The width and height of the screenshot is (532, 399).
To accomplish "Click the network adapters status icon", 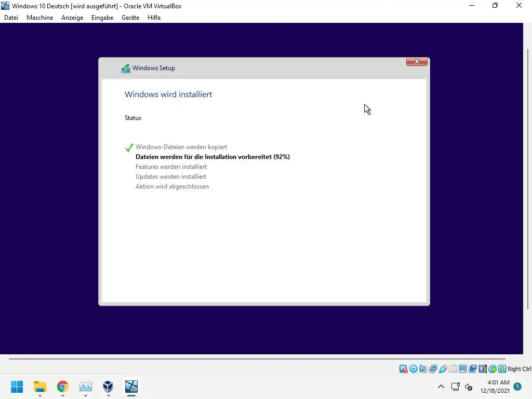I will [x=433, y=369].
